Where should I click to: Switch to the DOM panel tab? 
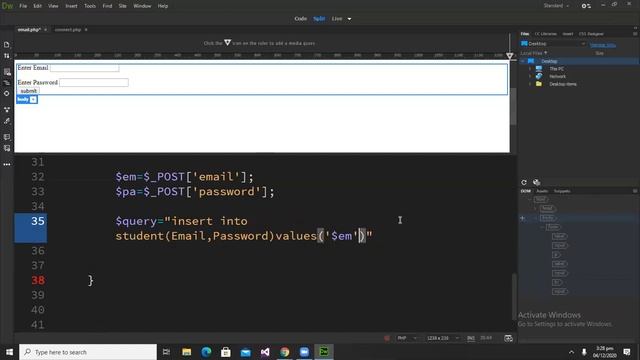point(526,191)
